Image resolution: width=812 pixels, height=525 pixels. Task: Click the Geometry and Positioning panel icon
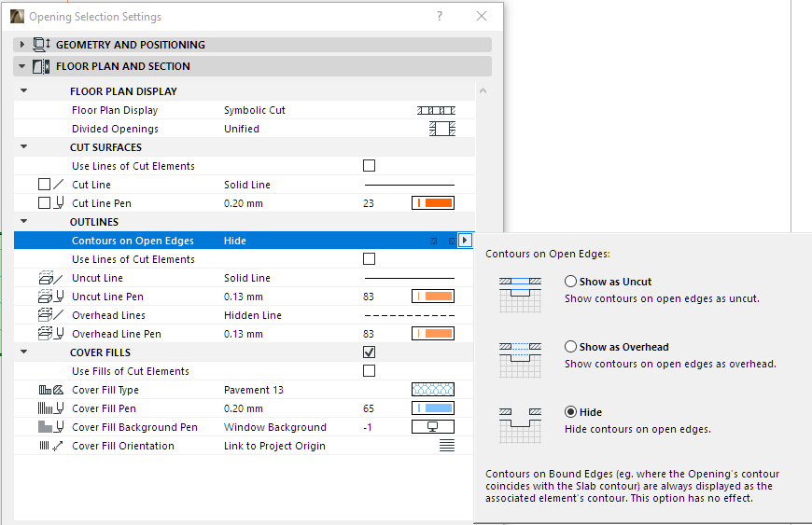point(41,45)
